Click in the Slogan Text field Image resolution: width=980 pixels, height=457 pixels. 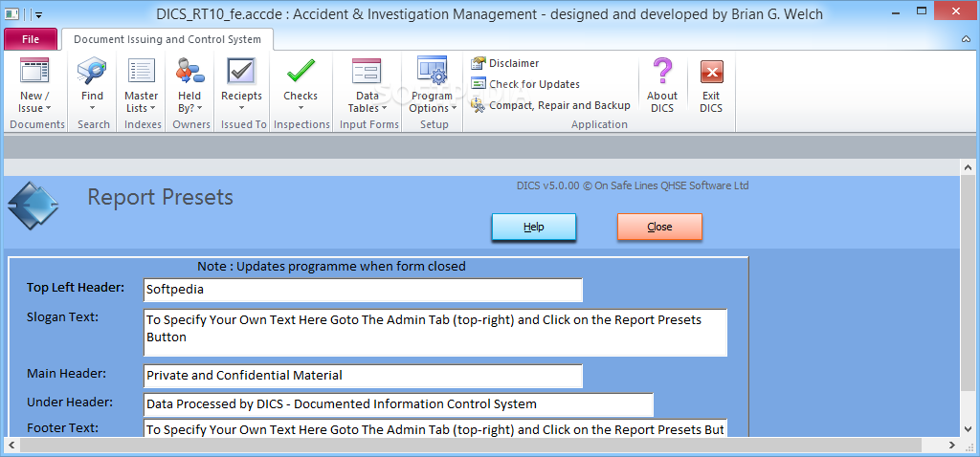click(x=435, y=332)
